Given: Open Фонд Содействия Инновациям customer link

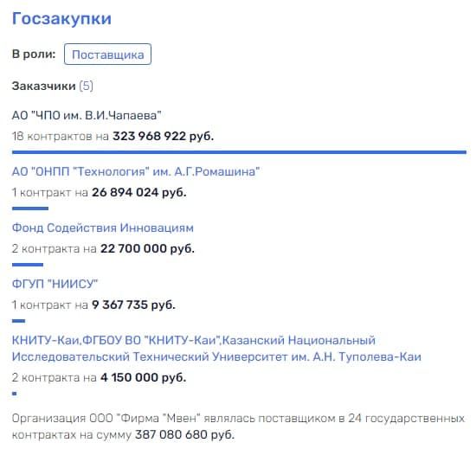Looking at the screenshot, I should 103,228.
